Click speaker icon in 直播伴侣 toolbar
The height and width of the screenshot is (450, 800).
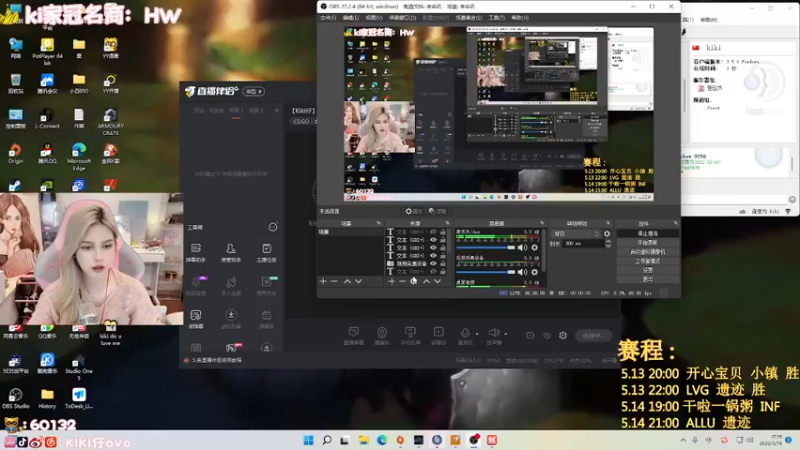coord(493,333)
